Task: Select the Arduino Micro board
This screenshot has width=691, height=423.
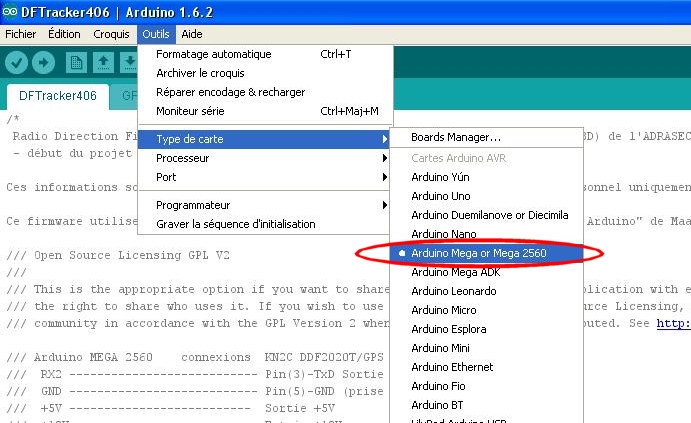Action: click(x=487, y=310)
